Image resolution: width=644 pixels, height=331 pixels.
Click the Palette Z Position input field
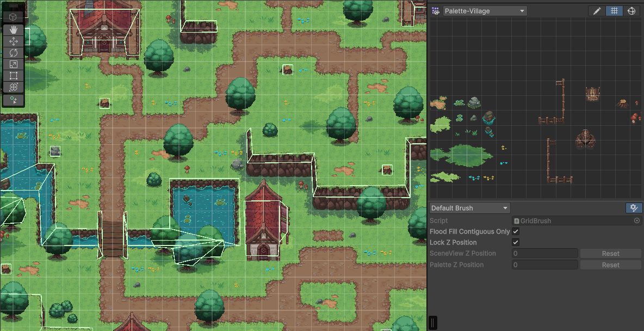pyautogui.click(x=544, y=265)
